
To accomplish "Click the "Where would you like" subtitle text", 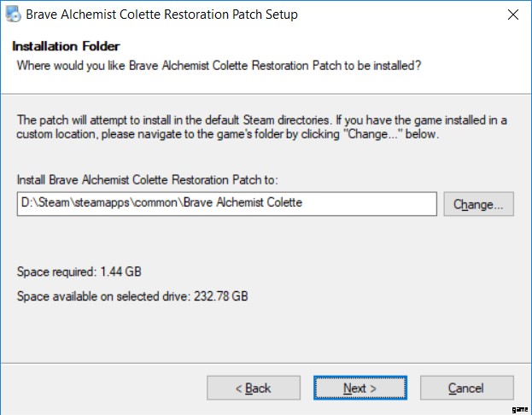I will point(219,65).
